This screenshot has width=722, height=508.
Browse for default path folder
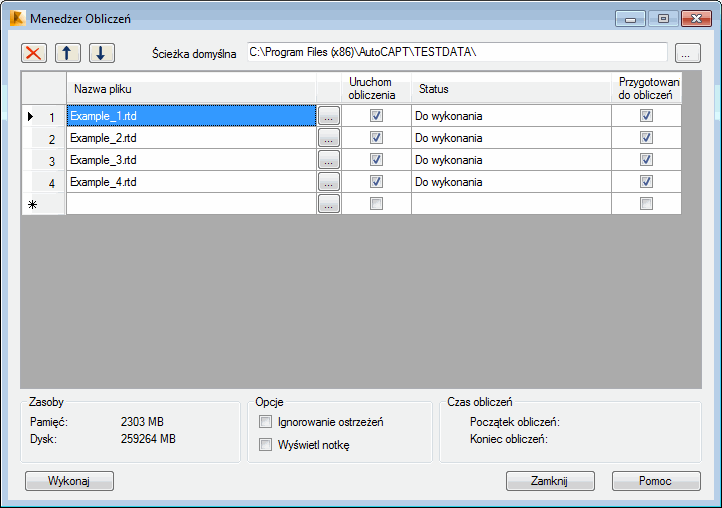[687, 53]
